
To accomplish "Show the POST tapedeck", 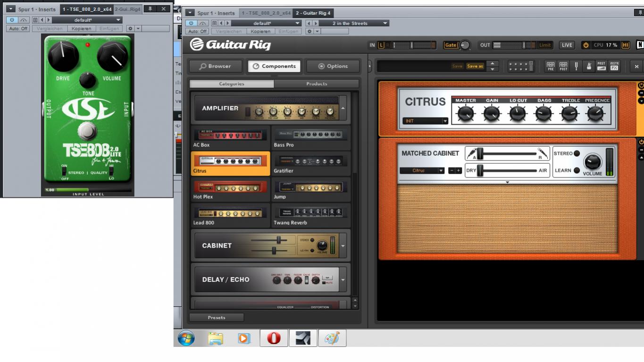I will click(563, 67).
